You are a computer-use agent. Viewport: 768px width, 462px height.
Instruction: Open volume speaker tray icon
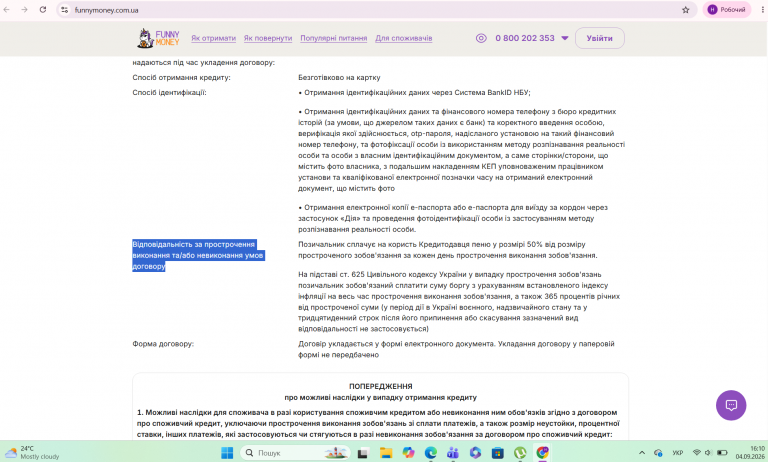708,453
